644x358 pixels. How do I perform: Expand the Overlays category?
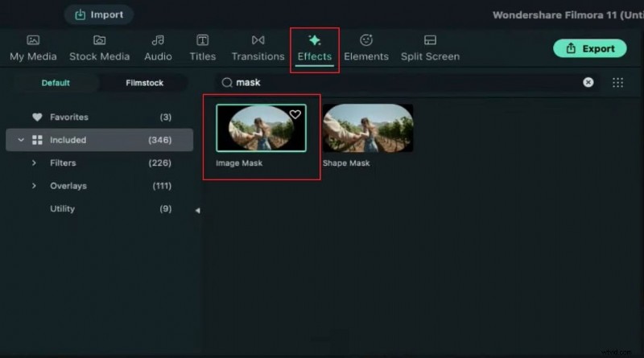point(34,186)
